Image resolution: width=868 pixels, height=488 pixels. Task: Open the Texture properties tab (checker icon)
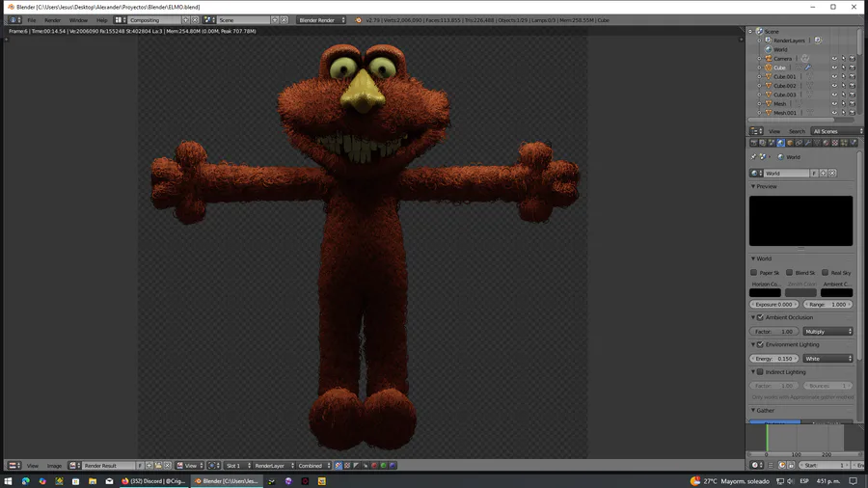coord(835,143)
